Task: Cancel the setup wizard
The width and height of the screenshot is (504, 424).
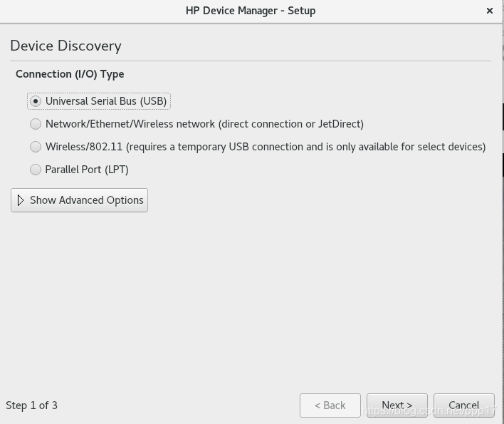Action: [464, 405]
